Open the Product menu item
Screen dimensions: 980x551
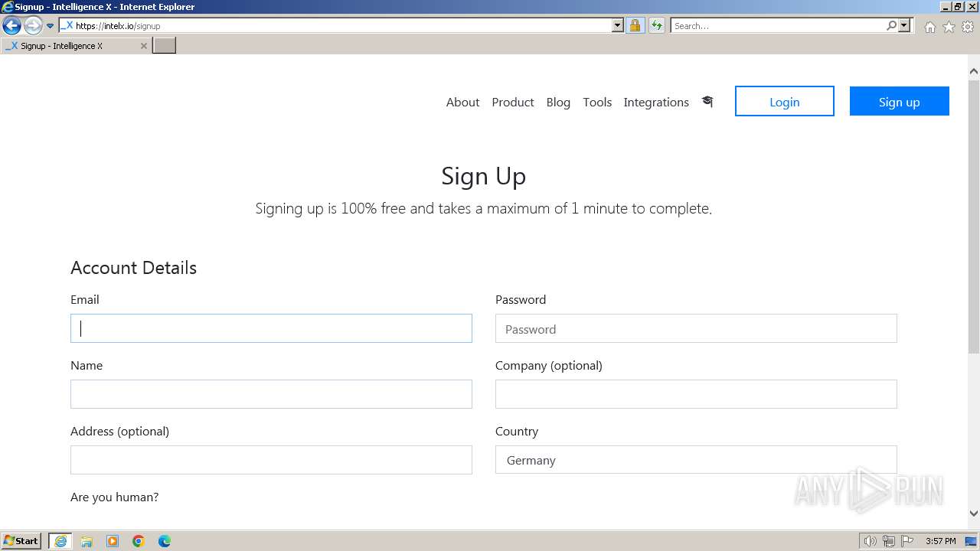513,102
